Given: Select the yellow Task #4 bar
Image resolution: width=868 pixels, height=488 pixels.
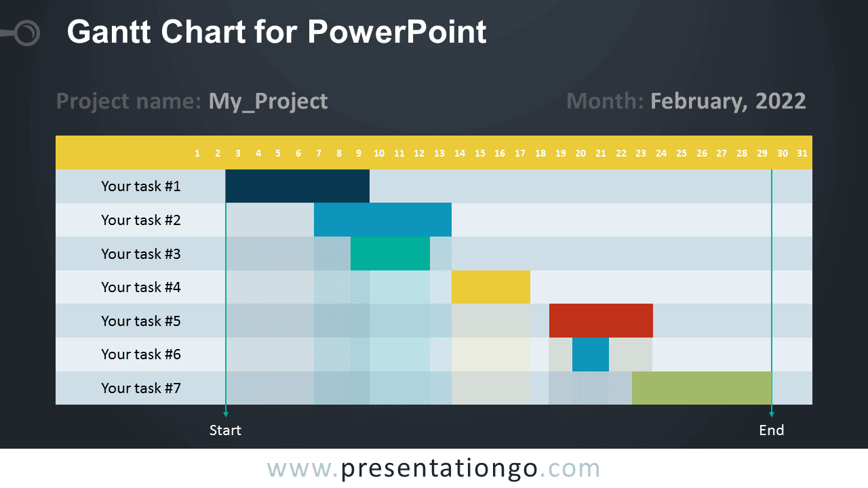Looking at the screenshot, I should 491,287.
